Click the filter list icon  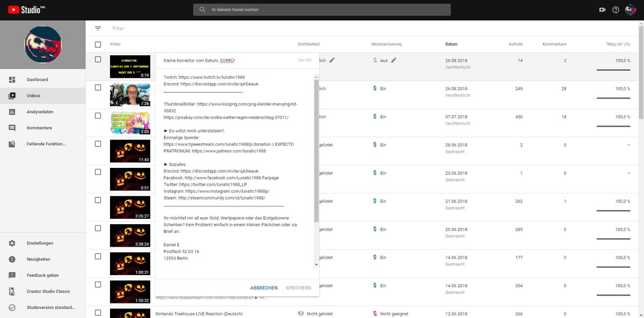point(98,28)
